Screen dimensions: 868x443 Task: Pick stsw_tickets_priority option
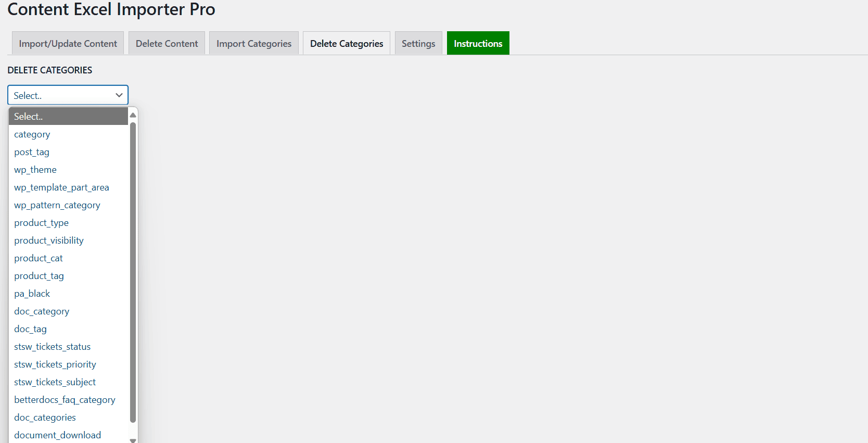(68, 364)
